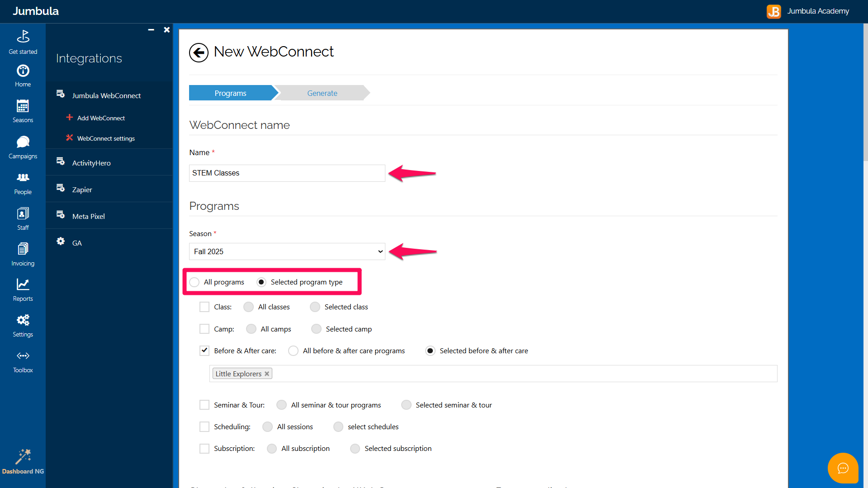868x488 pixels.
Task: Click Jumbula Academy account name
Action: click(x=818, y=11)
